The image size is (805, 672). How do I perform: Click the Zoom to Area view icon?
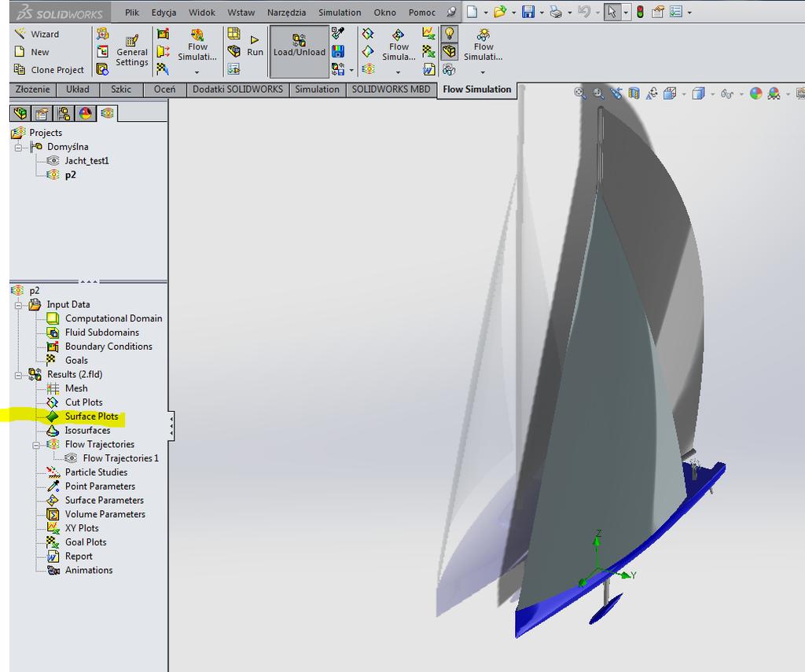[x=598, y=93]
